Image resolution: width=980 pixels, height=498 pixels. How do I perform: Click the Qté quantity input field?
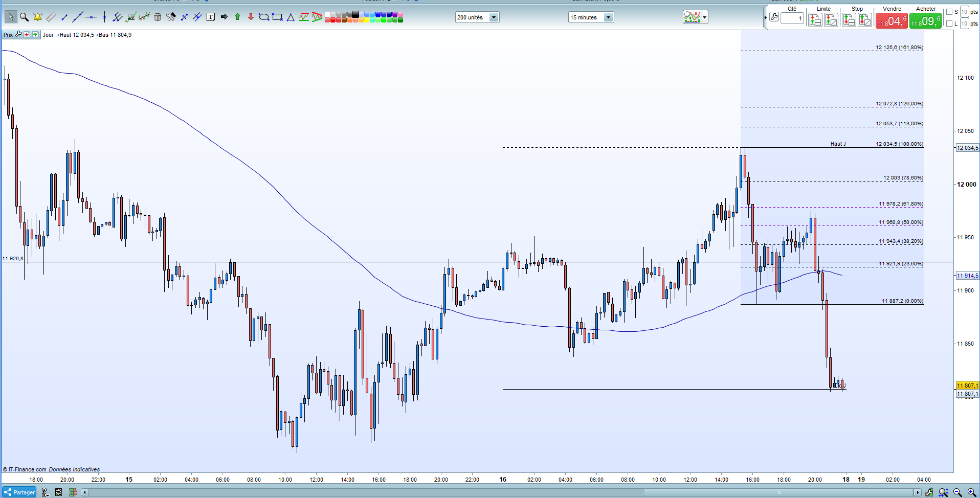792,18
